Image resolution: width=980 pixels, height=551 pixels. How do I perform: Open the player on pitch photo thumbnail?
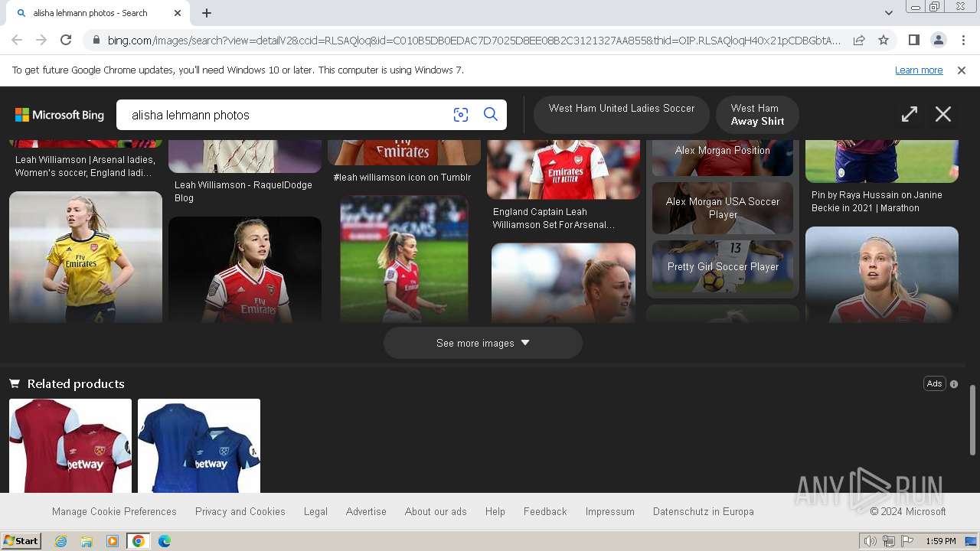point(404,259)
